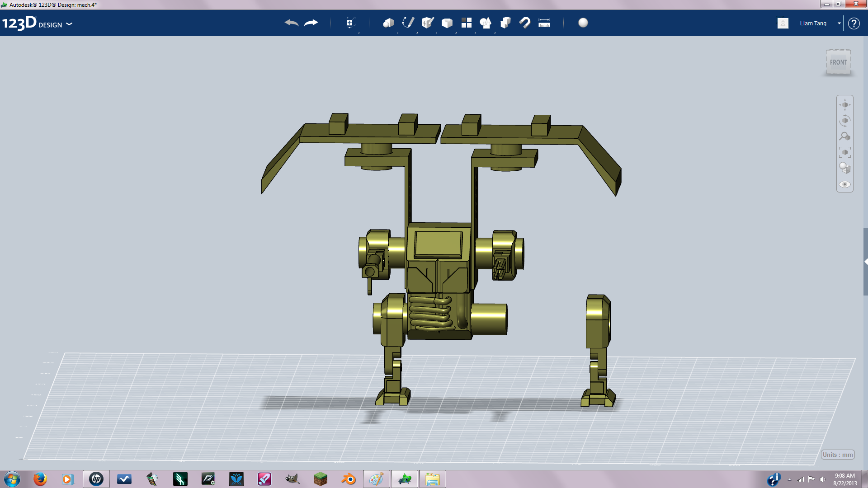The height and width of the screenshot is (488, 868).
Task: Switch to 123D Design taskbar button
Action: [405, 479]
